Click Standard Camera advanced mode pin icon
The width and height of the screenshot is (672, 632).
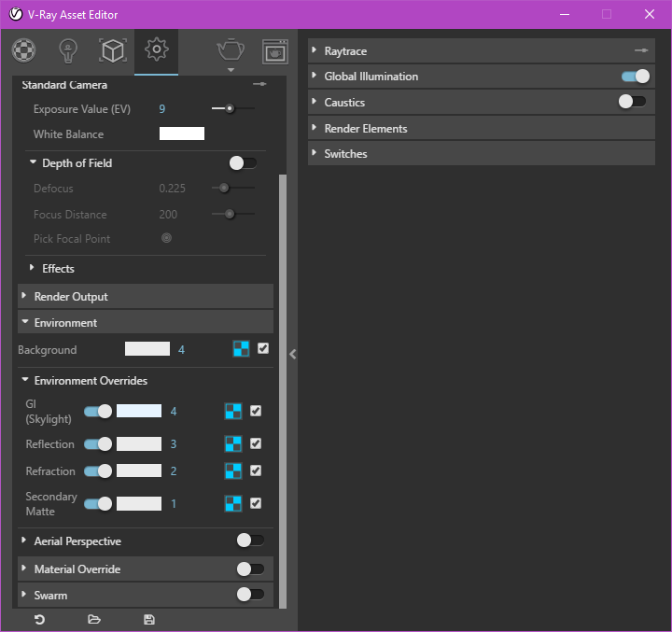(259, 84)
